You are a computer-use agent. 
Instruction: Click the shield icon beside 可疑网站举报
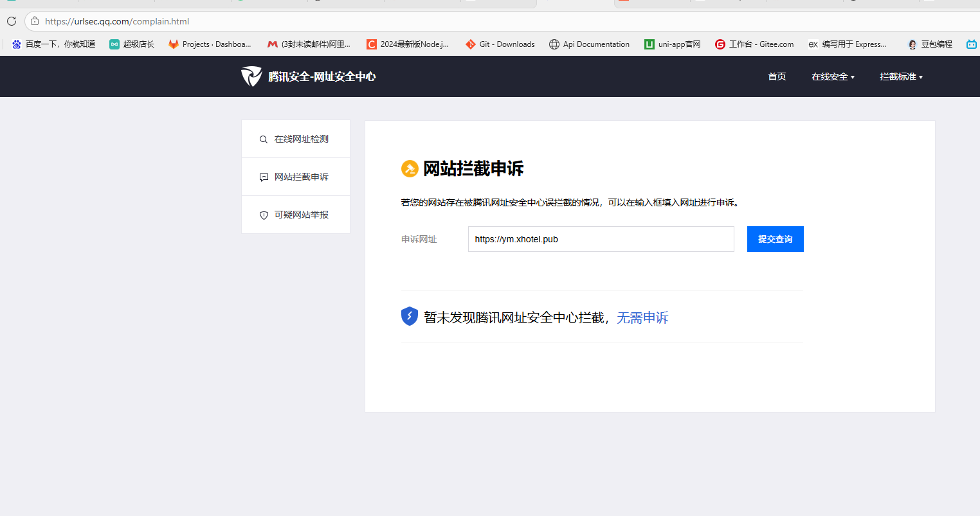click(264, 215)
